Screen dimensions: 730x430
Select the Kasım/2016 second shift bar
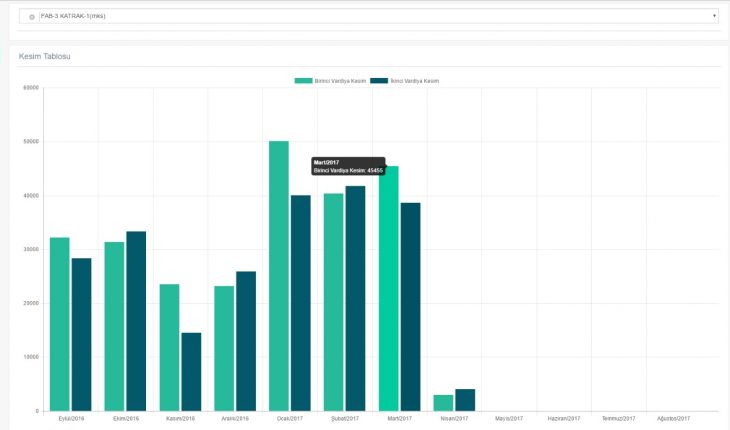click(x=191, y=372)
